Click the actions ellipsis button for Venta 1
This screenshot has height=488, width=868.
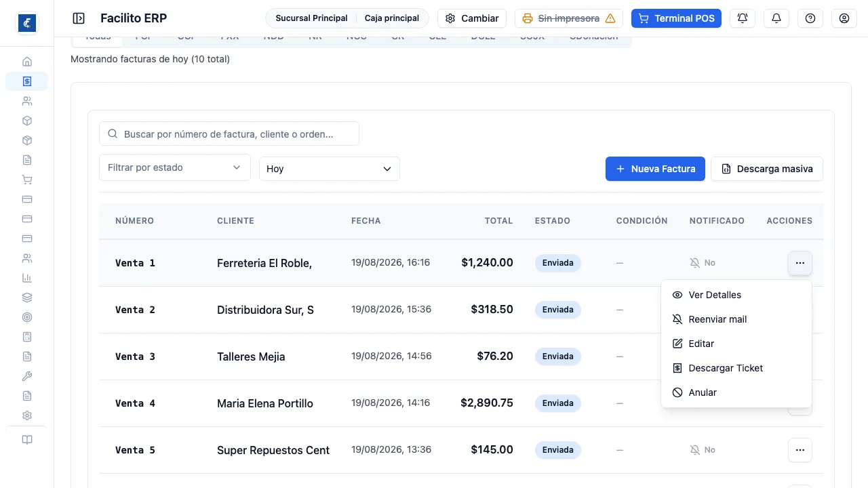point(800,263)
